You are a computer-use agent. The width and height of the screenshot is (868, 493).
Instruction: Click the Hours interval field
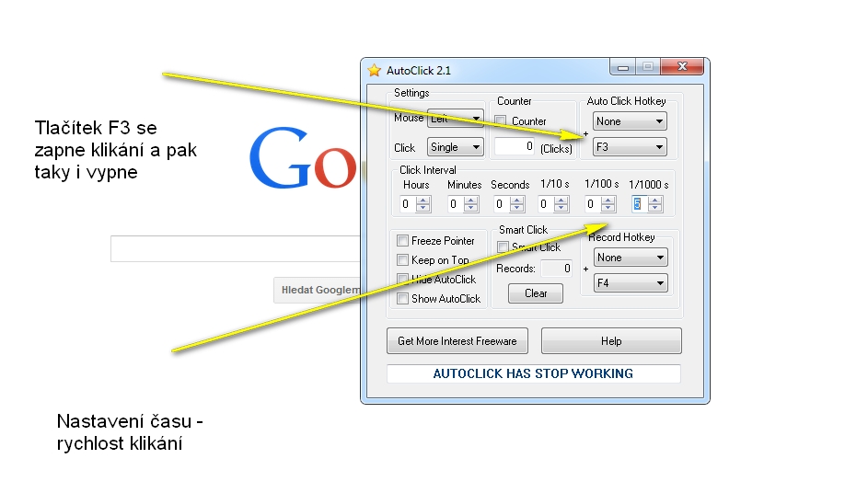[408, 204]
